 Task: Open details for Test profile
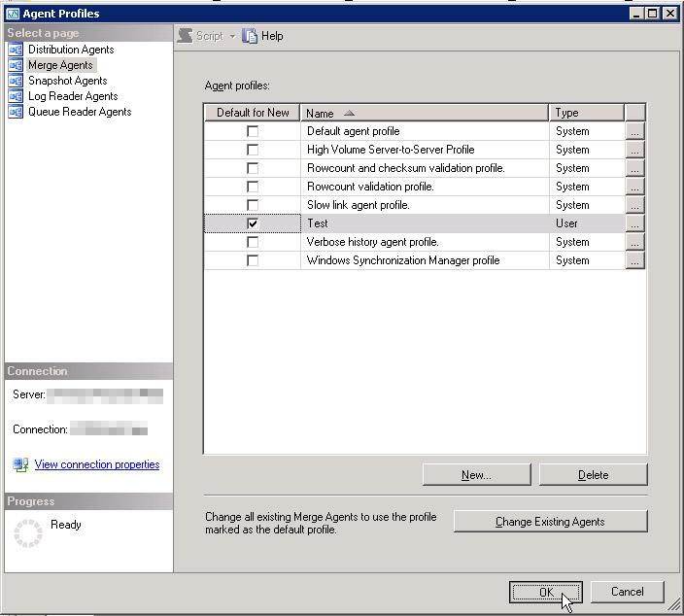(634, 223)
